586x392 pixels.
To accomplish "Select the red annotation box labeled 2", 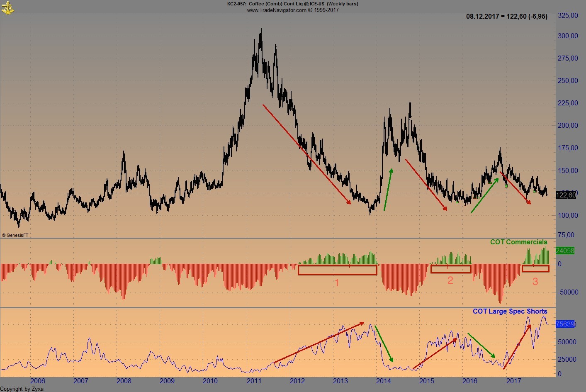I will click(451, 269).
